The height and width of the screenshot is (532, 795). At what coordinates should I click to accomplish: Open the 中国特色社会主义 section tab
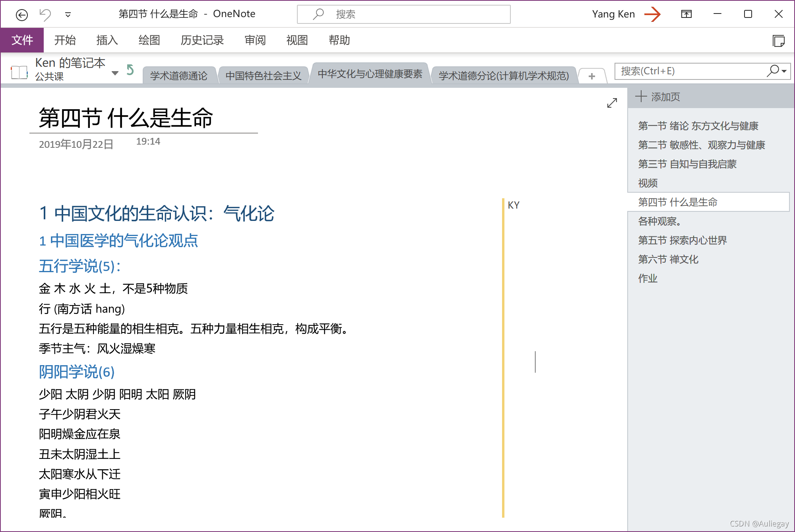tap(263, 75)
